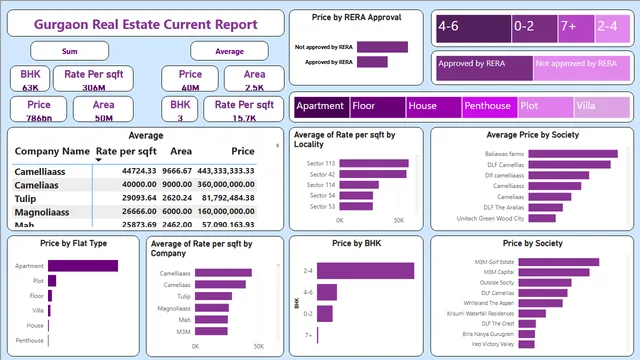Click the 81,792,484.38 price cell
Image resolution: width=640 pixels, height=360 pixels.
tap(228, 198)
